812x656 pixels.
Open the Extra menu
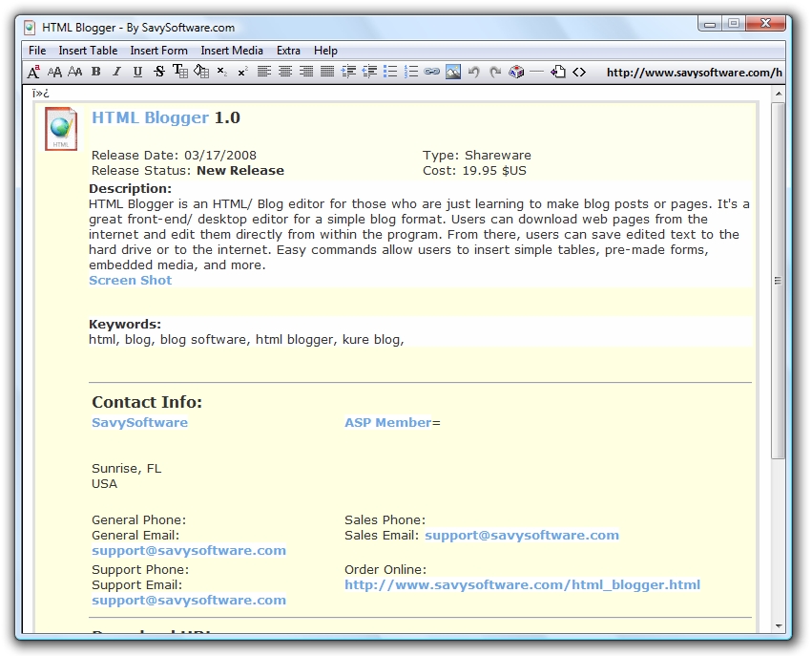tap(288, 51)
